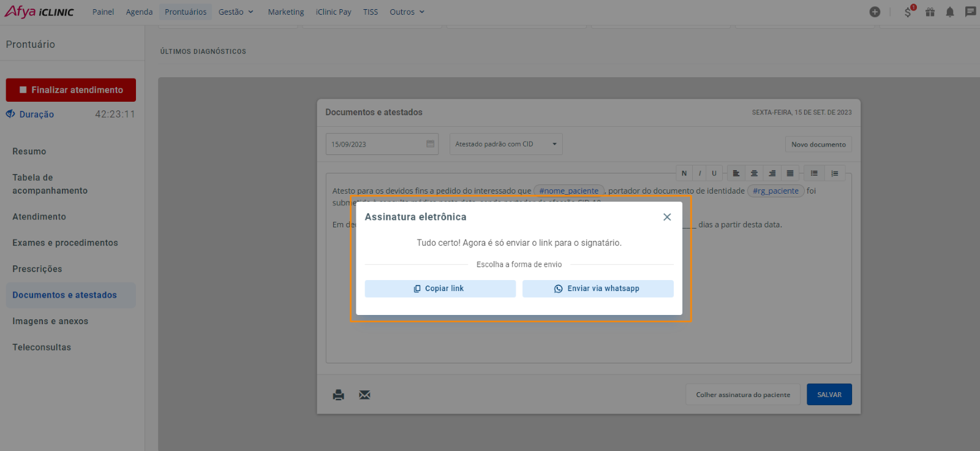
Task: Toggle underline text formatting
Action: pyautogui.click(x=714, y=173)
